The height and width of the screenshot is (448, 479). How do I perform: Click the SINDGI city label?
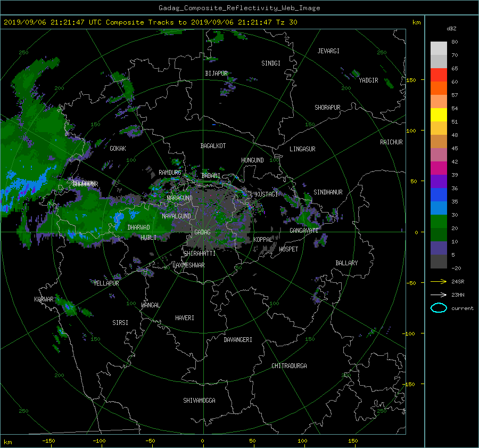[271, 63]
